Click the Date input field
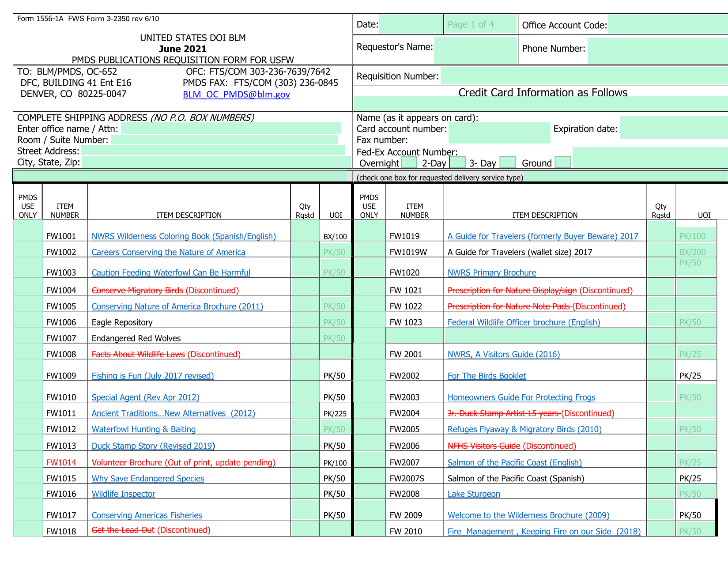728x563 pixels. 411,24
